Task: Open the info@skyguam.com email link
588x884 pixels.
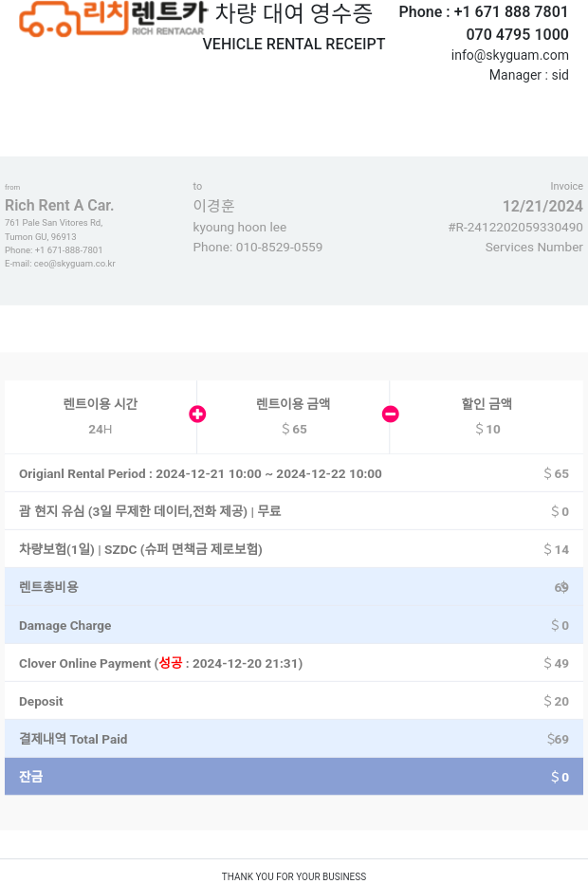Action: pos(509,55)
